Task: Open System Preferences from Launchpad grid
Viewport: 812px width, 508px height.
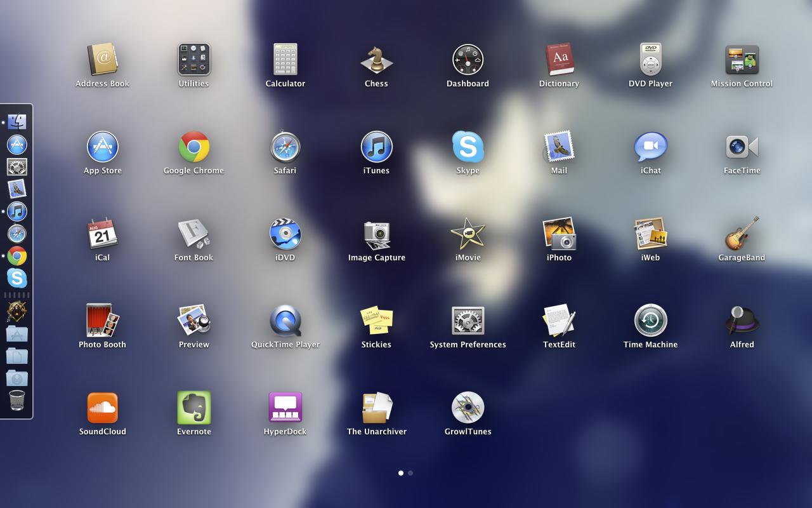Action: (x=468, y=321)
